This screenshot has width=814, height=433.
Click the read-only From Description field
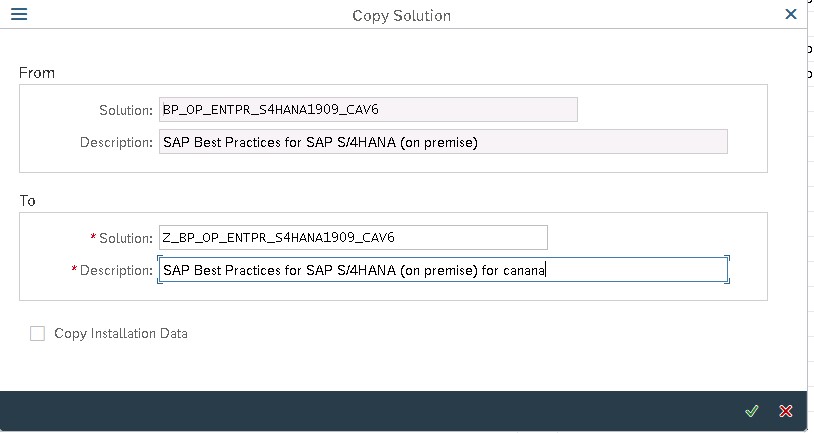pyautogui.click(x=443, y=142)
